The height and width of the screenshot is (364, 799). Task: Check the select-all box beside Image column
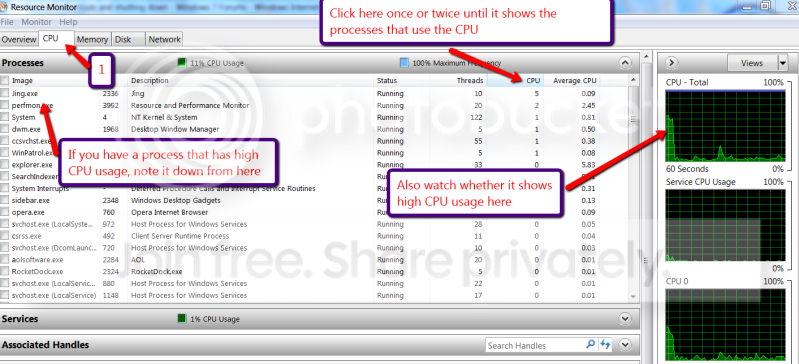coord(5,81)
